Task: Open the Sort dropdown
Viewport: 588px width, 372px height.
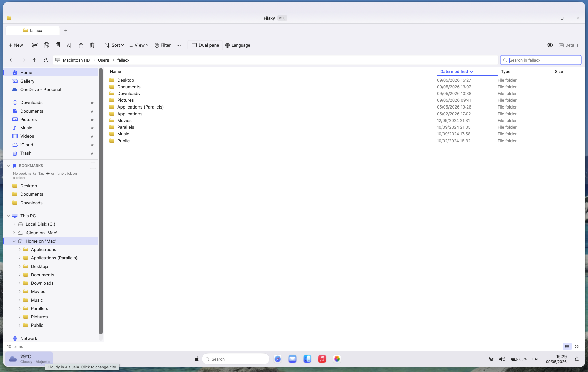Action: click(114, 45)
